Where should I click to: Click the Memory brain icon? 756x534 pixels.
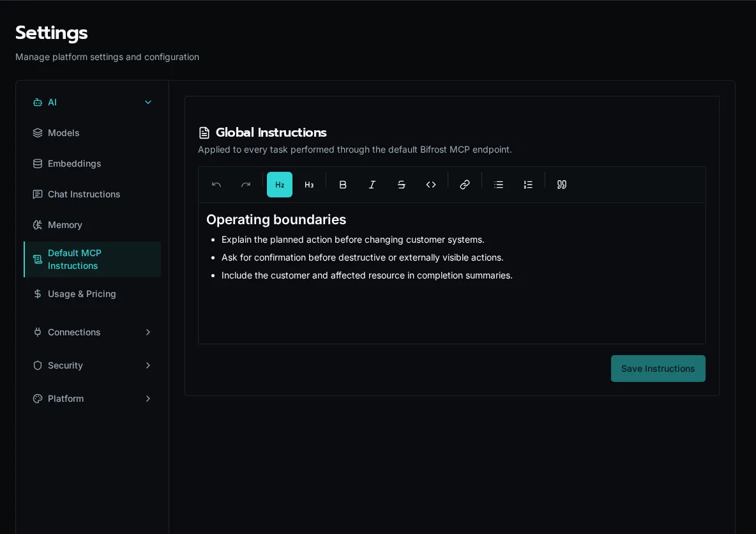click(x=38, y=225)
